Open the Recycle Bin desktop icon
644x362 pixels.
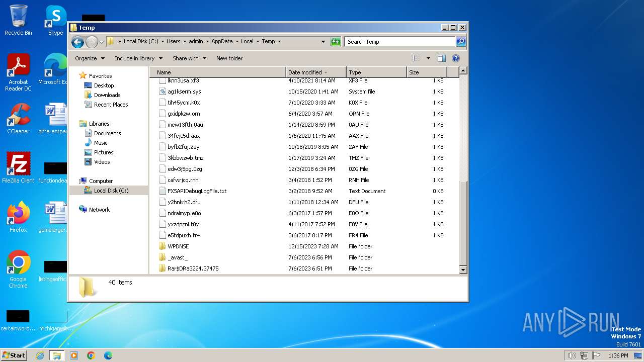click(x=18, y=20)
